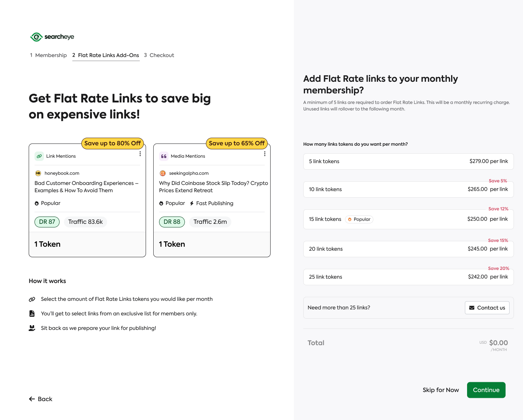
Task: Click the Traffic 2.6m badge
Action: click(x=210, y=222)
